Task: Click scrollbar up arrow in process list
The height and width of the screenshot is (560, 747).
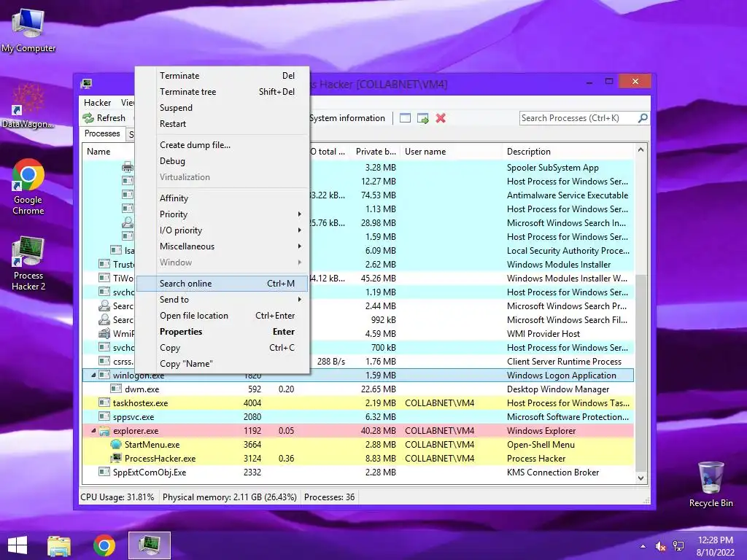Action: [640, 150]
